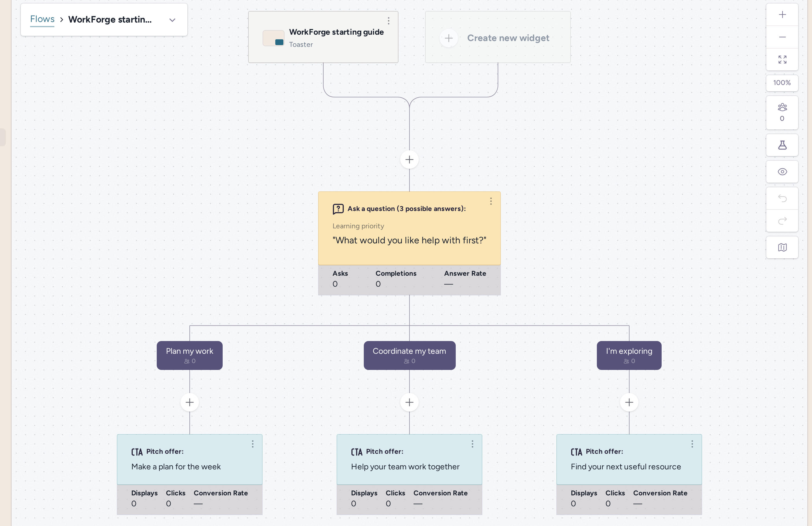Click the undo arrow icon
Viewport: 812px width, 526px height.
point(782,198)
